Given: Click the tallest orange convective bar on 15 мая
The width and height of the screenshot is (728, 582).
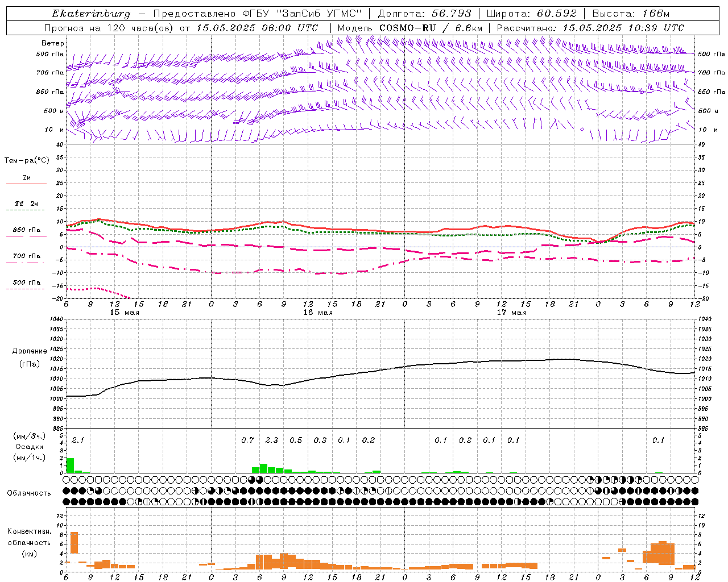Looking at the screenshot, I should click(75, 543).
